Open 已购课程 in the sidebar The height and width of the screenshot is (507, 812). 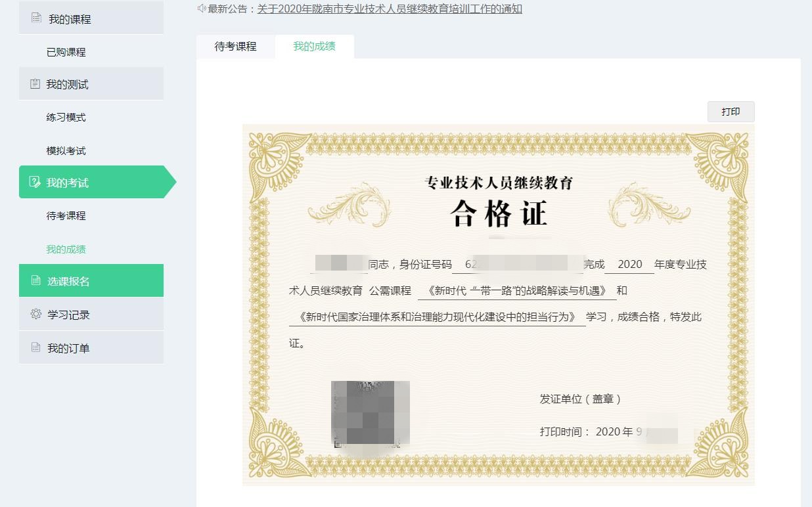click(x=66, y=52)
